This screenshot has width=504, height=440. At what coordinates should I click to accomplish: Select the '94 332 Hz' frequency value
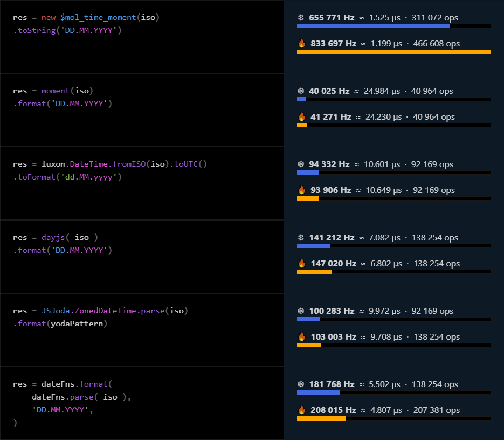329,164
